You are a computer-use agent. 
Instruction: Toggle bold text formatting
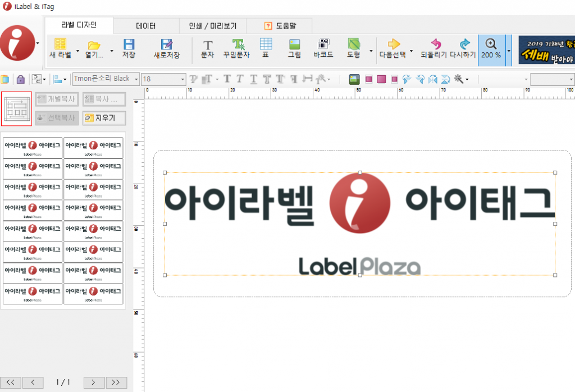point(227,79)
